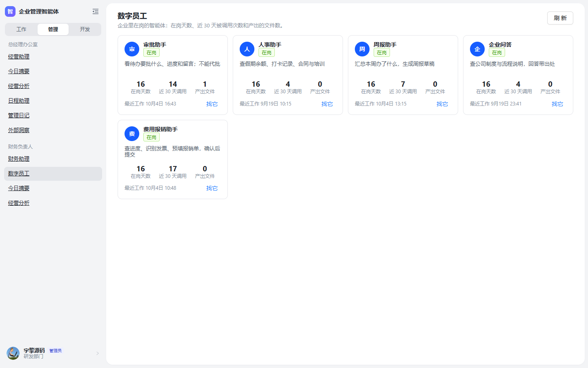The image size is (588, 368).
Task: Click the 在岗 status tag on 人事助手
Action: [267, 53]
